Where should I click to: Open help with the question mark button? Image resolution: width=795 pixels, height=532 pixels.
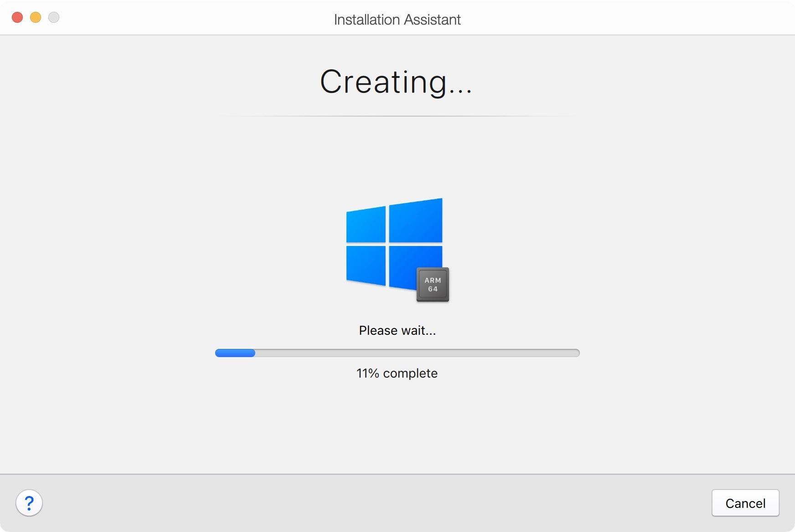[x=29, y=503]
